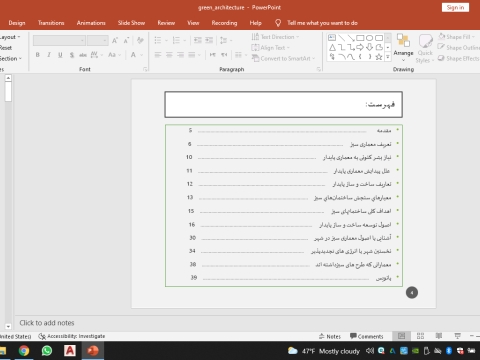480x360 pixels.
Task: Toggle the Notes pane button
Action: pos(330,336)
